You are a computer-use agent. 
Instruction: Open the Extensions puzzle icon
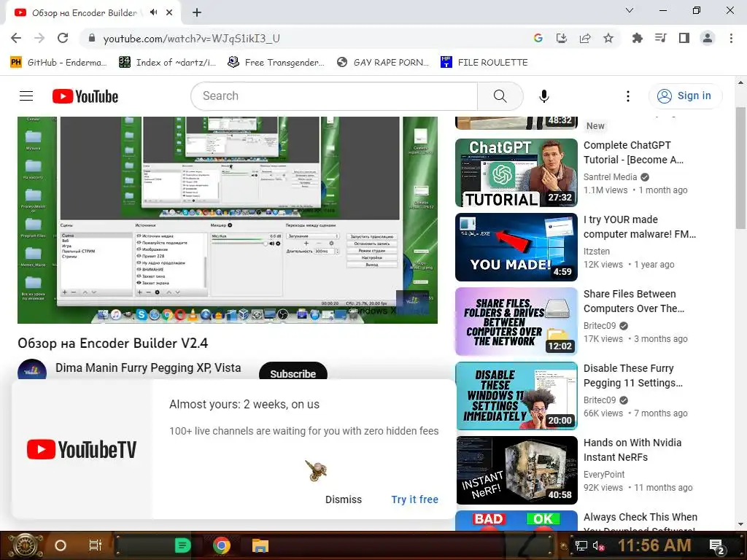tap(638, 38)
